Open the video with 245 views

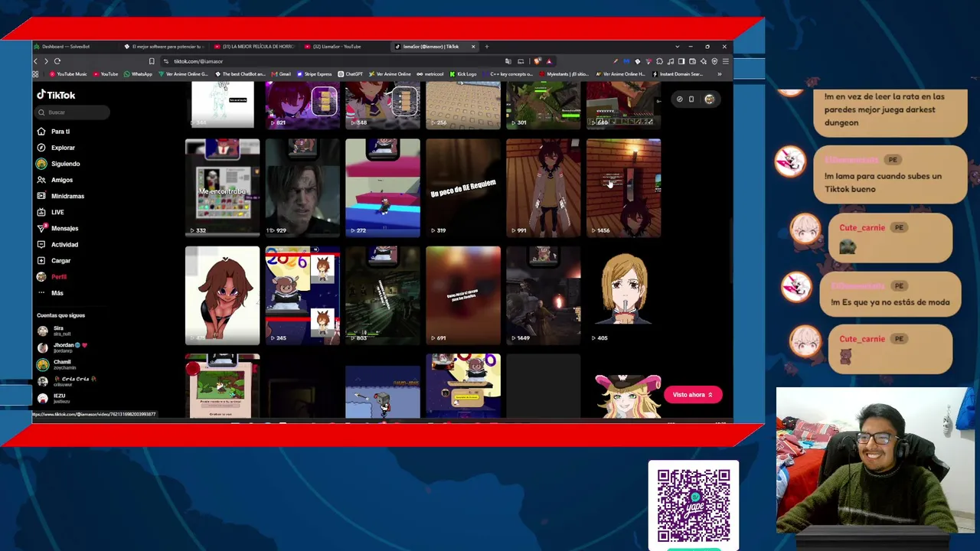302,295
